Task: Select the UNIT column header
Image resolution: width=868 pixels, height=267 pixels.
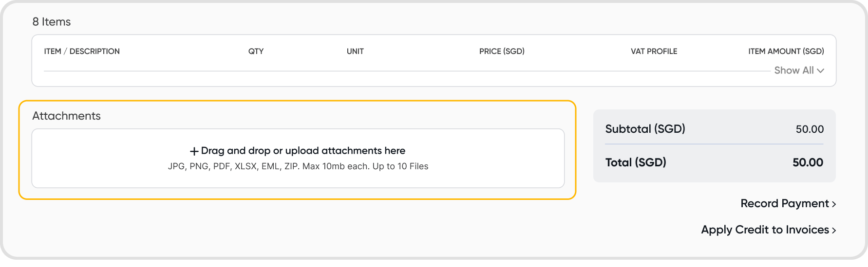Action: pyautogui.click(x=355, y=52)
